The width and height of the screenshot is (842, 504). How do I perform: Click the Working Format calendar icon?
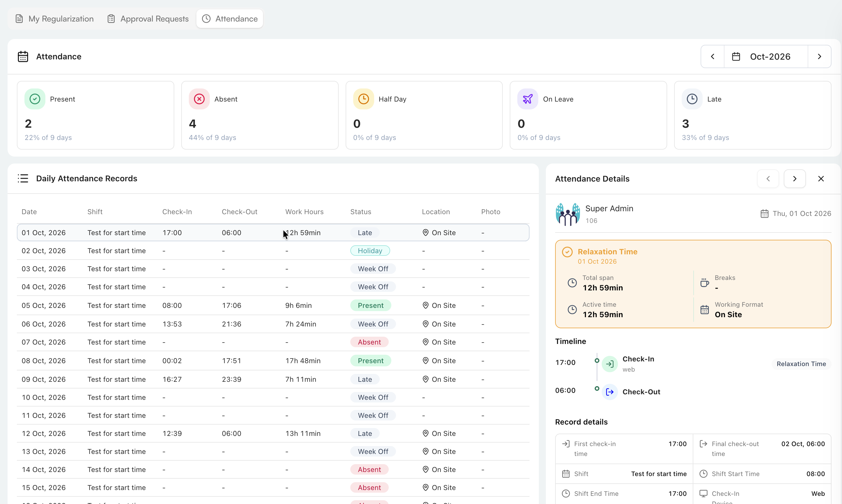704,310
